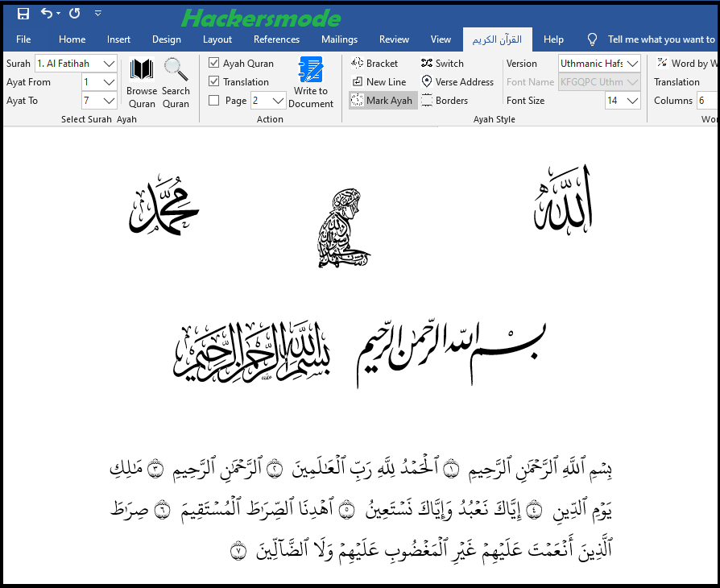Click the New Line icon button

[358, 82]
